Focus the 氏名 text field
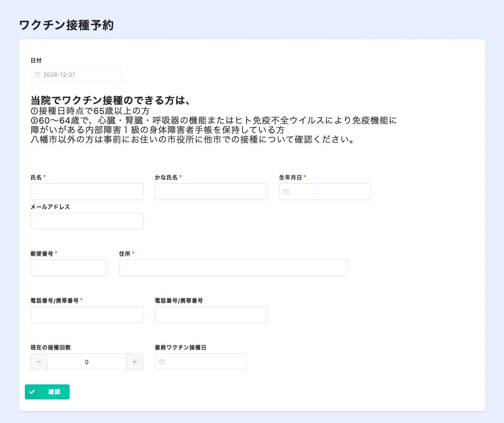The width and height of the screenshot is (504, 423). click(87, 192)
